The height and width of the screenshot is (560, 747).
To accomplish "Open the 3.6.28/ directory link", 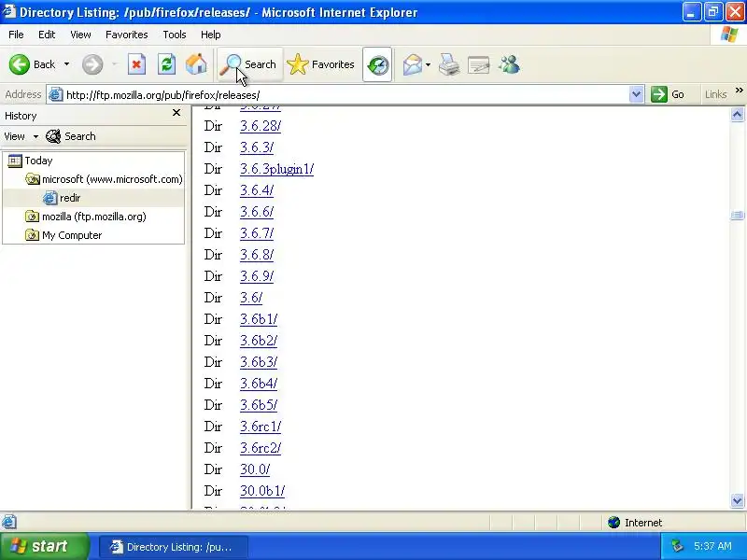I will (261, 126).
